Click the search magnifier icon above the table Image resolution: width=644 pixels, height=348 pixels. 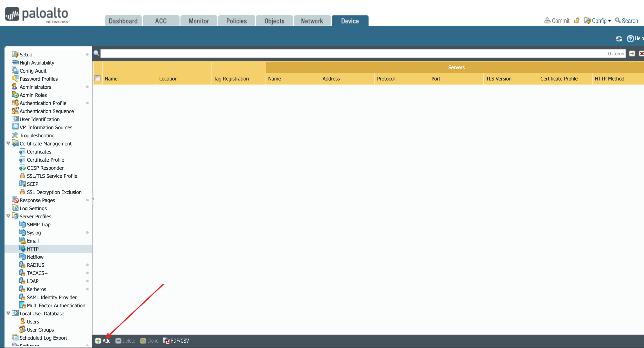[x=97, y=53]
